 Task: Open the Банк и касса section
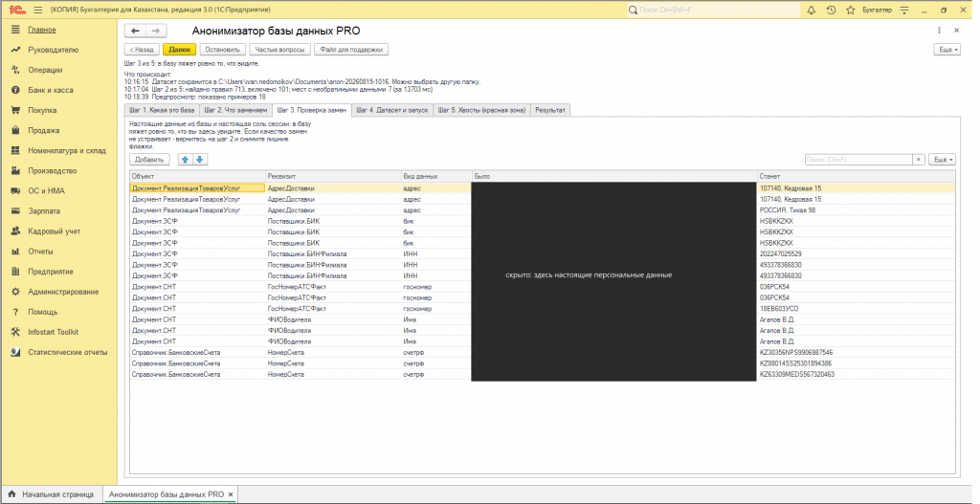pos(50,90)
